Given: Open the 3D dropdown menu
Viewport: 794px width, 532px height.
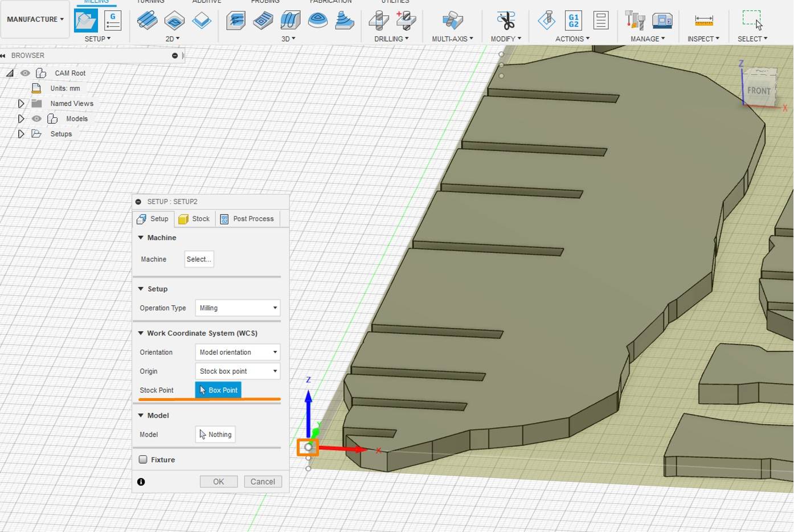Looking at the screenshot, I should [x=288, y=39].
